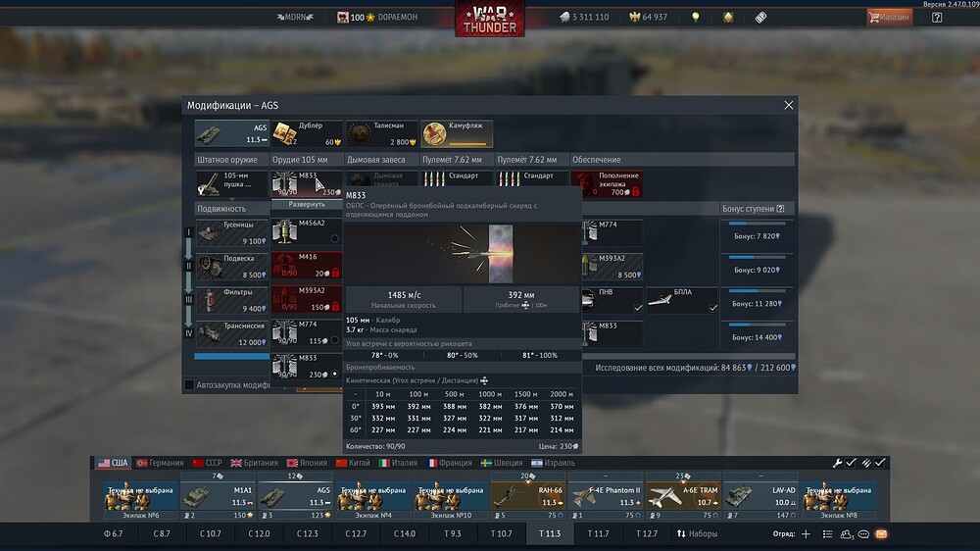980x551 pixels.
Task: Click the blue mobility research progress bar
Action: (x=232, y=357)
